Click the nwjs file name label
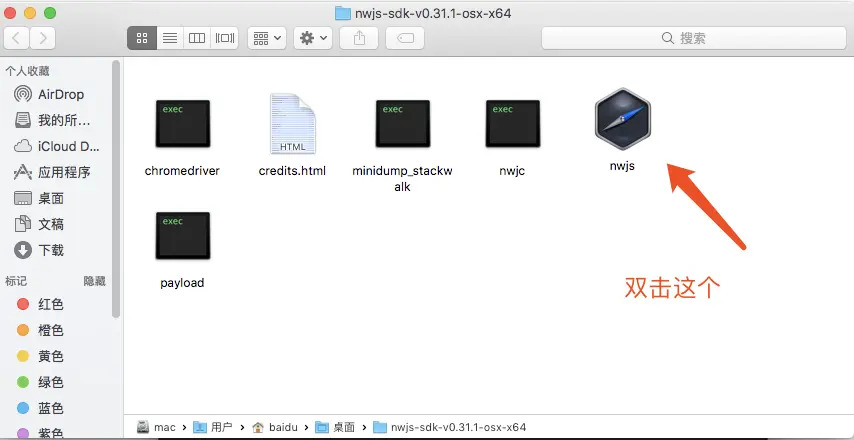854x440 pixels. (x=622, y=167)
